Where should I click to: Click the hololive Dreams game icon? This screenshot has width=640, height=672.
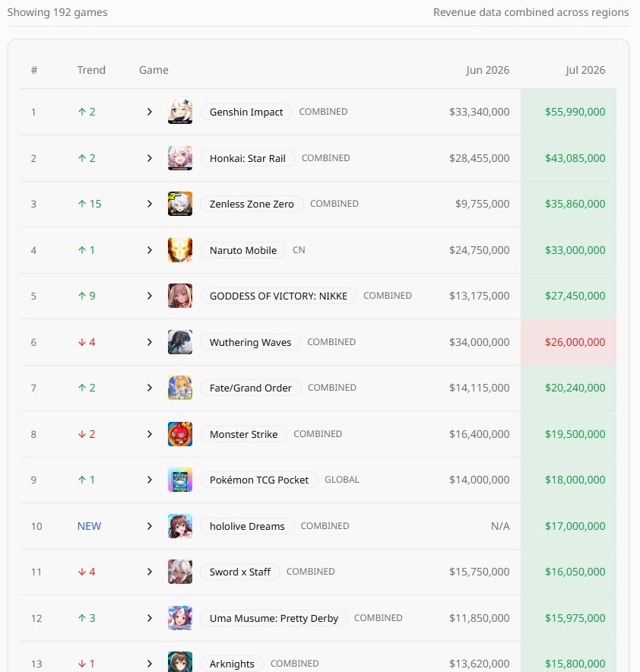click(x=180, y=526)
